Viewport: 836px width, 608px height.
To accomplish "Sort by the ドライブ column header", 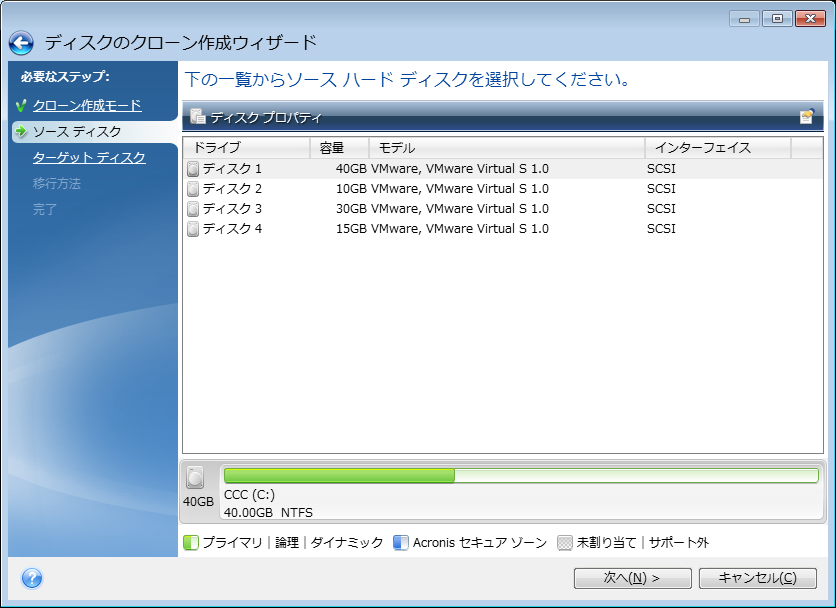I will [246, 148].
